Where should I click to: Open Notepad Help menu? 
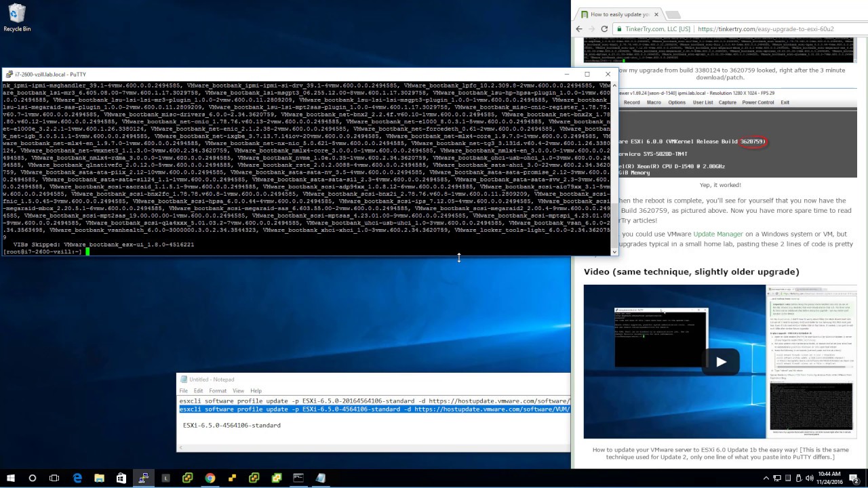point(256,390)
